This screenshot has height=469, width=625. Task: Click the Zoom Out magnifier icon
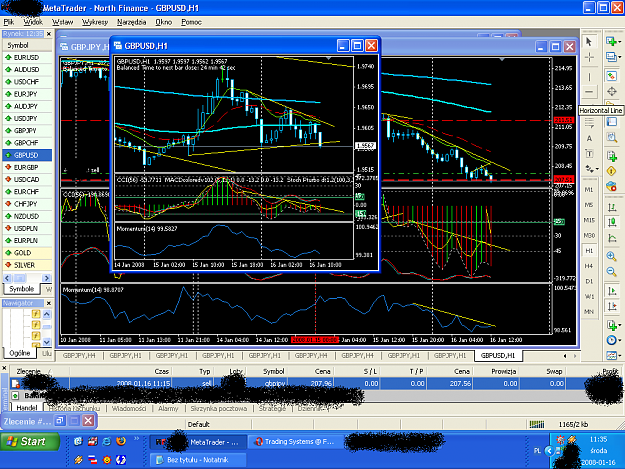click(x=611, y=272)
